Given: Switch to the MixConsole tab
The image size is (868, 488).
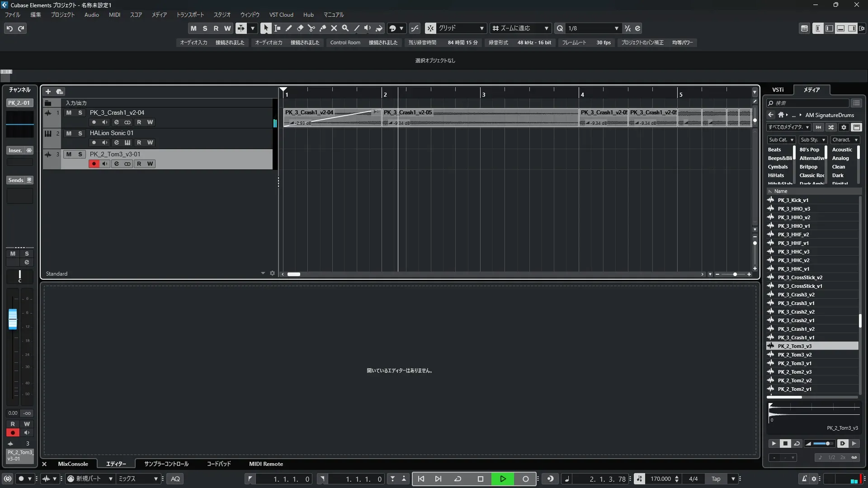Looking at the screenshot, I should 73,464.
